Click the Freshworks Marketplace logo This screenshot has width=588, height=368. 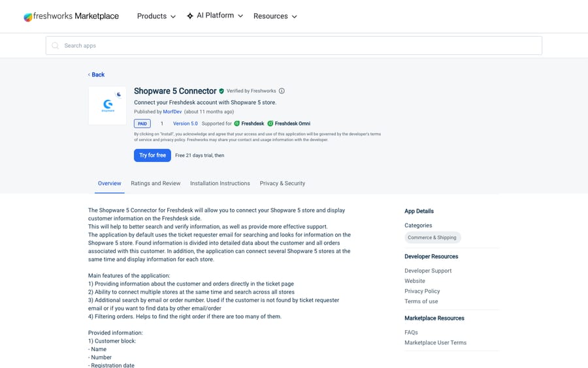pyautogui.click(x=71, y=16)
